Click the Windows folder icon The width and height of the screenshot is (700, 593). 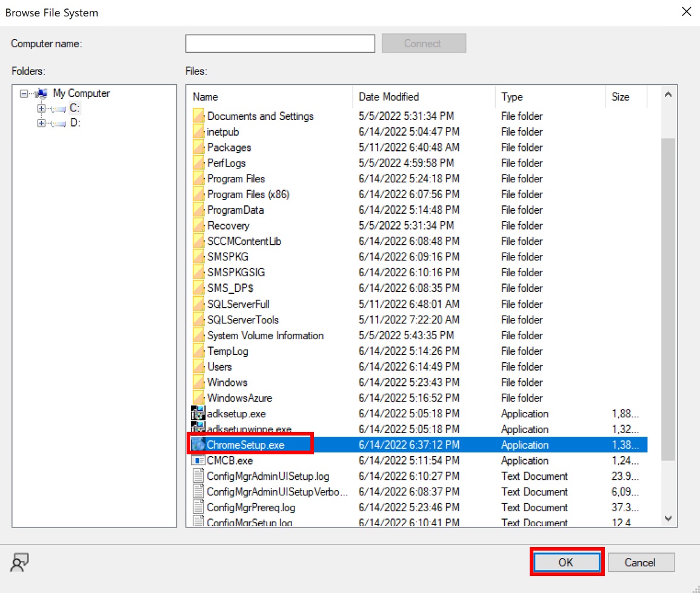click(x=198, y=382)
